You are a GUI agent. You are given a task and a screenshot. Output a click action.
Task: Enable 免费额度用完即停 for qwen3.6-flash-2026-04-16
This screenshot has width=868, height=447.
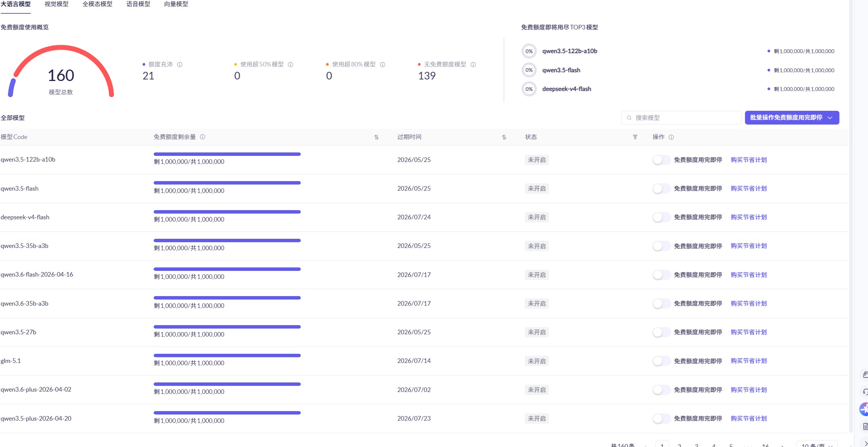(662, 275)
